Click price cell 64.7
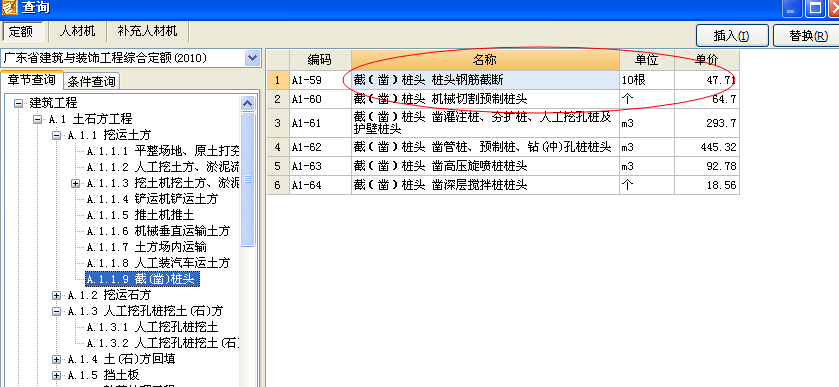 coord(706,99)
